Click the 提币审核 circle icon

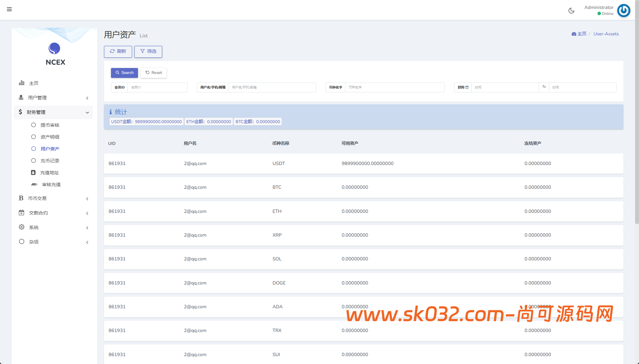(x=33, y=125)
